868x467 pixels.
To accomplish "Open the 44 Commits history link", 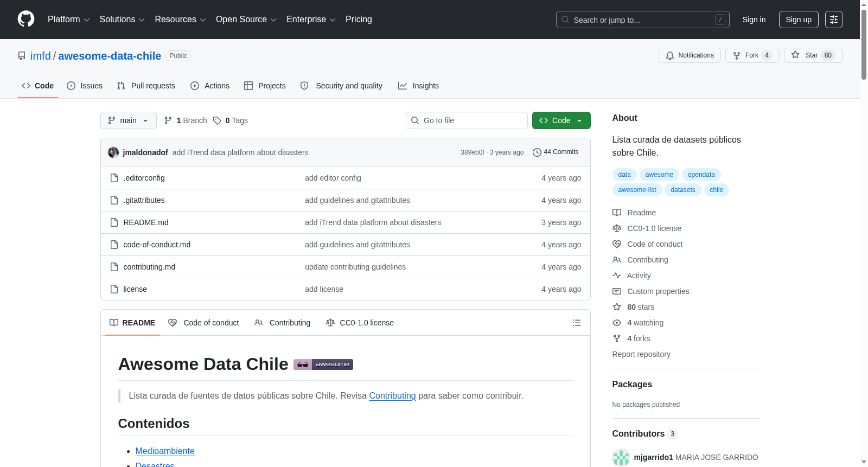I will pyautogui.click(x=556, y=152).
